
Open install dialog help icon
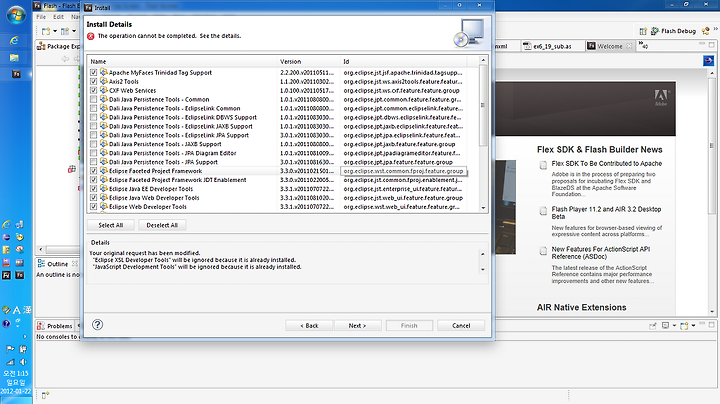[97, 325]
